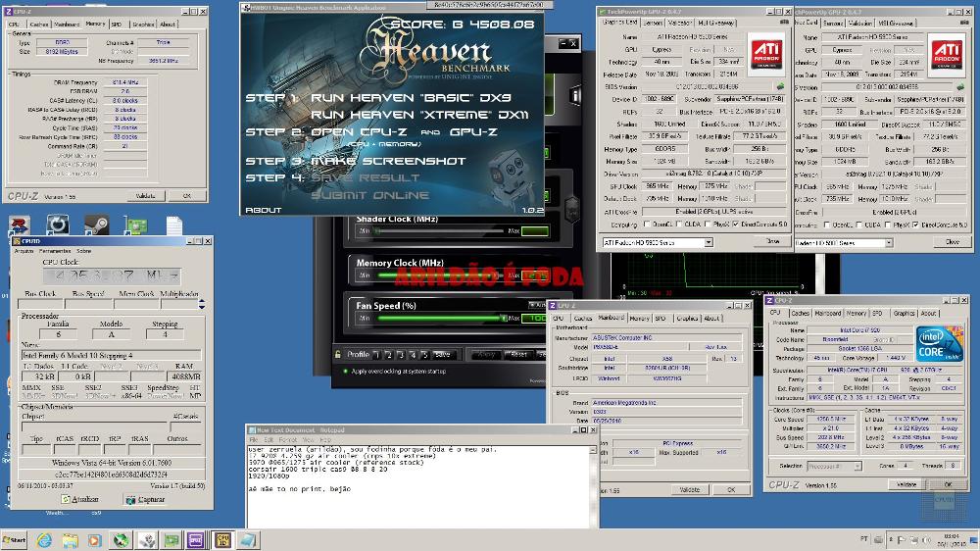Click Afterburner profile Save button

click(x=443, y=355)
